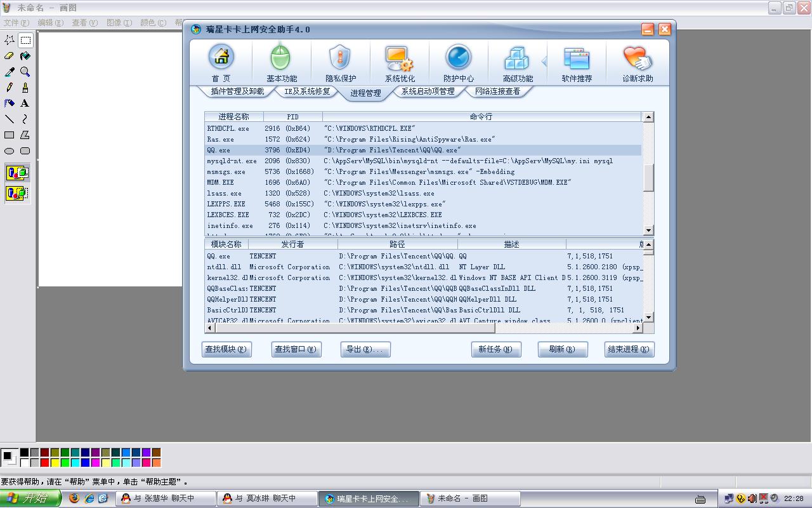This screenshot has height=508, width=812.
Task: Select the Text tool (letter A)
Action: pos(25,104)
